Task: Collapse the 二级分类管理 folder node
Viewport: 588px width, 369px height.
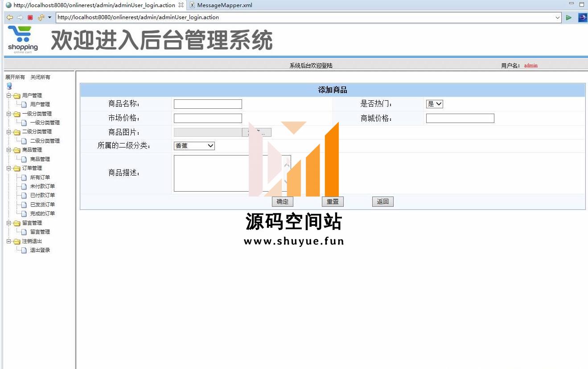Action: [8, 131]
